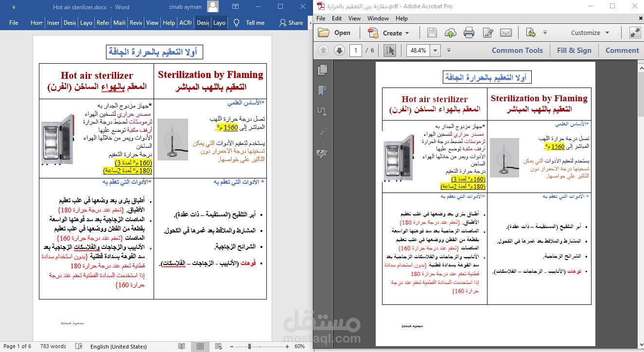This screenshot has height=352, width=644.
Task: Switch to Read Mode view in Word
Action: 181,346
